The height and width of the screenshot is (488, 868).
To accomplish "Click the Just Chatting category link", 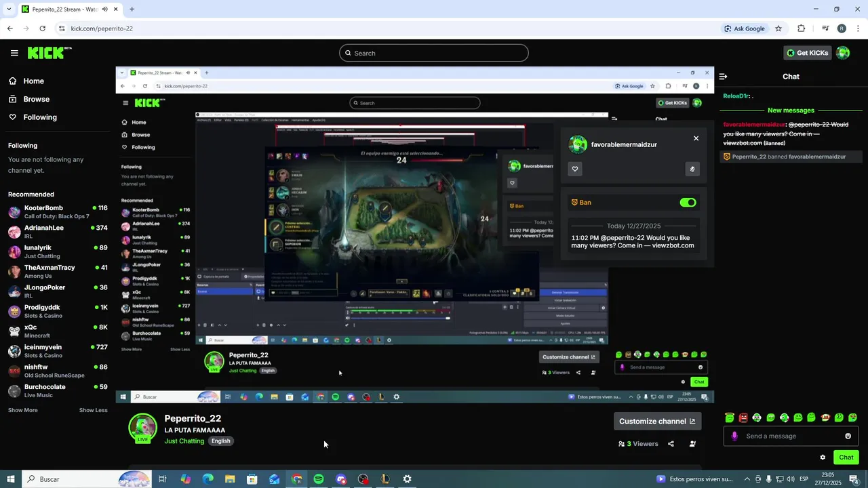I will 184,441.
